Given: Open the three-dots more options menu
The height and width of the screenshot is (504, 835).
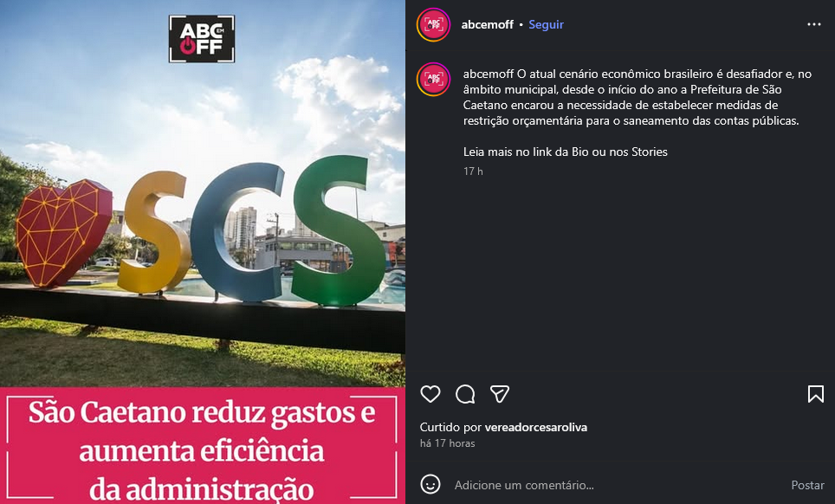Looking at the screenshot, I should click(x=813, y=24).
